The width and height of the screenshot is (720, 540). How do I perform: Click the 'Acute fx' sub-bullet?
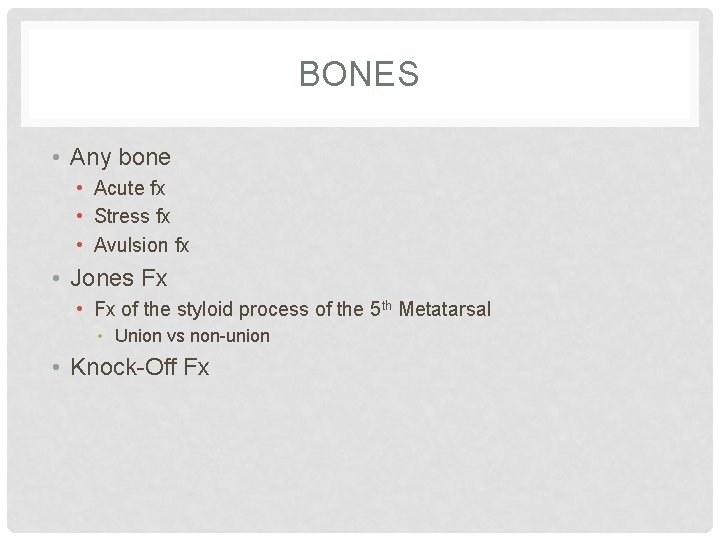(x=129, y=188)
